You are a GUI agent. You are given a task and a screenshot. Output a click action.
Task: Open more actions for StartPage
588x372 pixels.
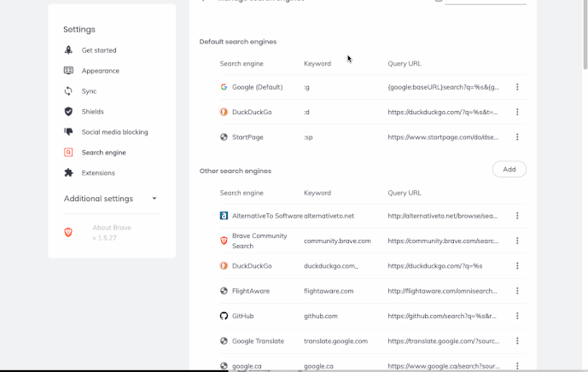pyautogui.click(x=517, y=137)
